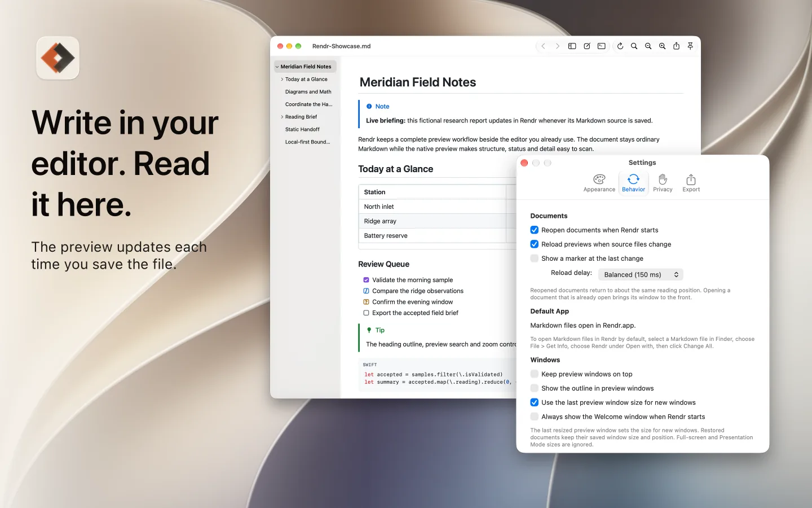Screen dimensions: 812x508
Task: Click the Ridge array table cell
Action: 432,221
